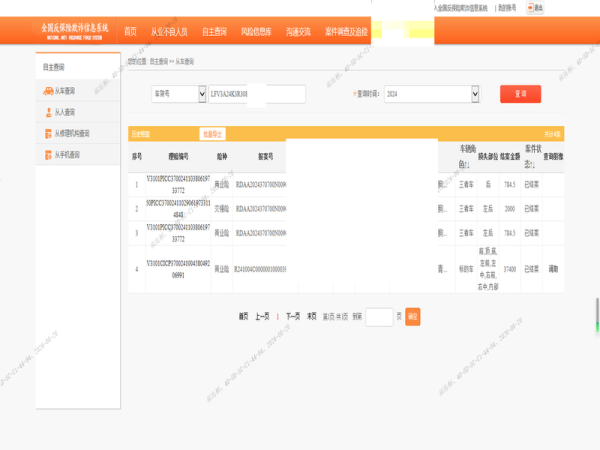Screen dimensions: 600x450
Task: Open the 风险信息库 menu tab
Action: tap(256, 32)
